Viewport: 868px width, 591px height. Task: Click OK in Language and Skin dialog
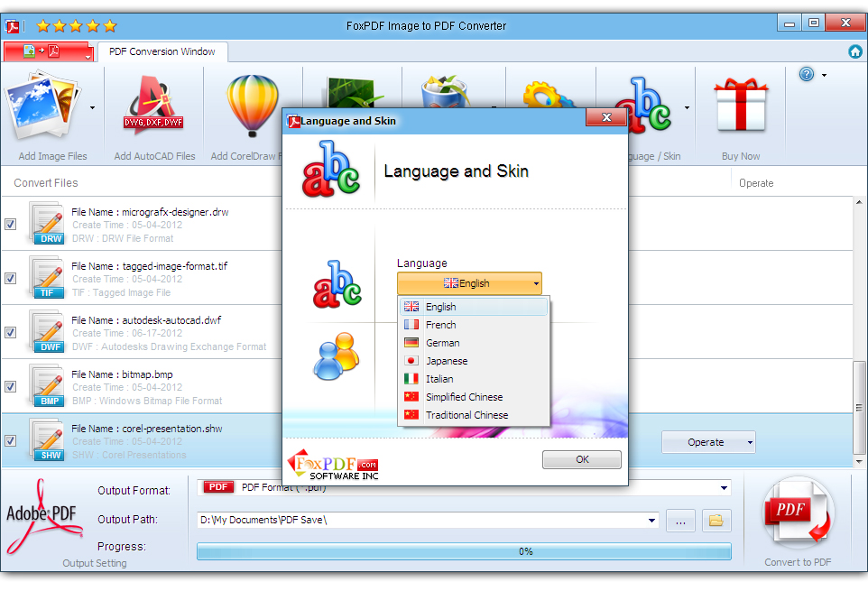pyautogui.click(x=582, y=459)
